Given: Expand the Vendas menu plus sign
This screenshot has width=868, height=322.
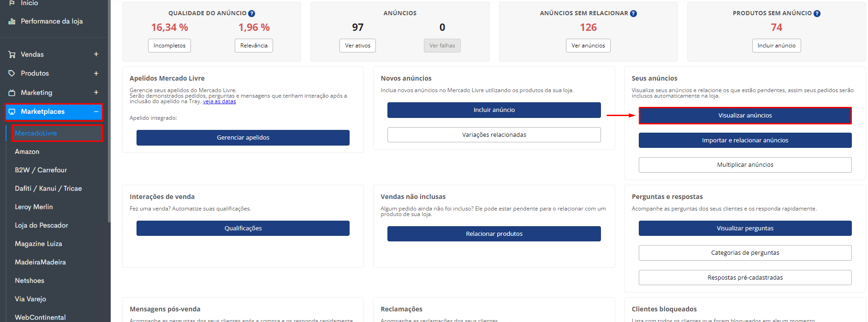Looking at the screenshot, I should tap(96, 54).
